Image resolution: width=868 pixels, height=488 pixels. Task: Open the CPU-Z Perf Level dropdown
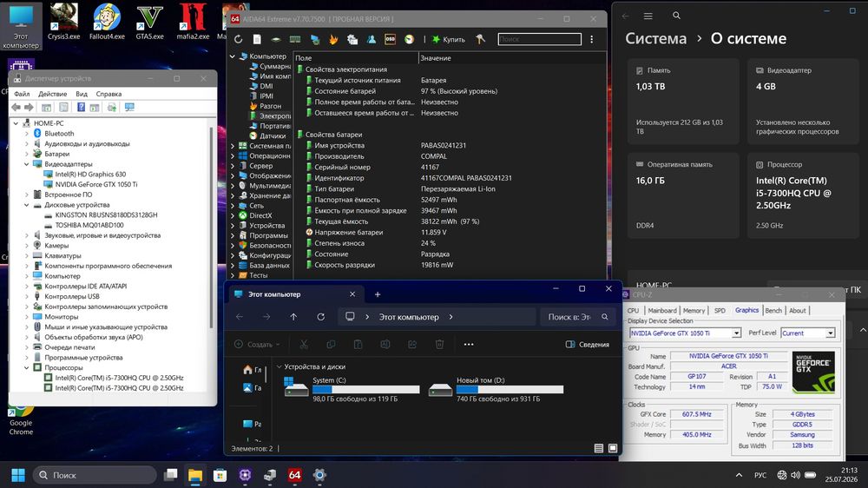click(831, 333)
